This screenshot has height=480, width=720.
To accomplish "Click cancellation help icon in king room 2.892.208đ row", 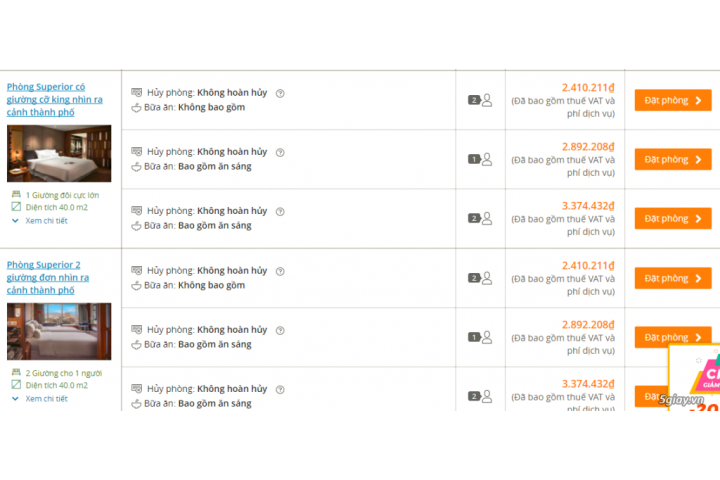I will (280, 152).
